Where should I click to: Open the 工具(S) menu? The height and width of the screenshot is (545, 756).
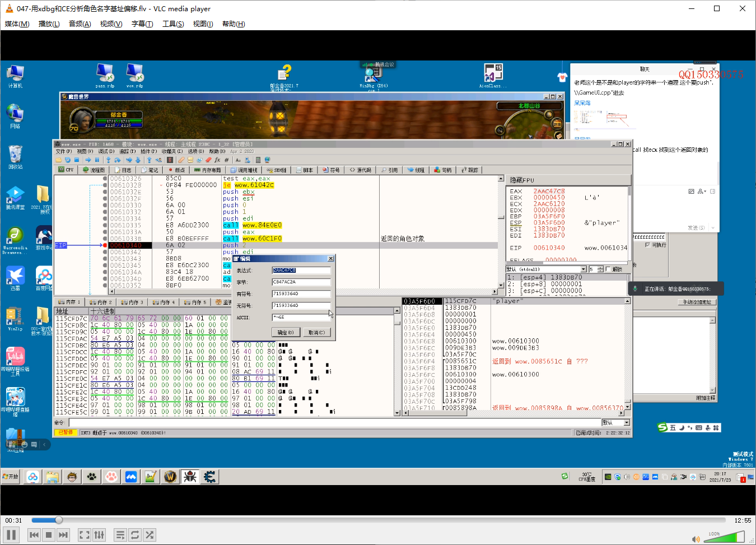pyautogui.click(x=173, y=24)
